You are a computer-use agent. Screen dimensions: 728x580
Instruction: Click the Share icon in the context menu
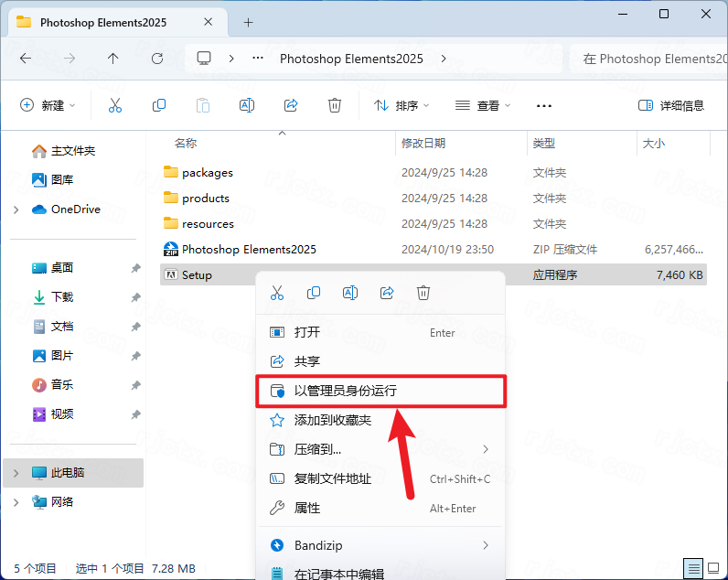(x=387, y=293)
